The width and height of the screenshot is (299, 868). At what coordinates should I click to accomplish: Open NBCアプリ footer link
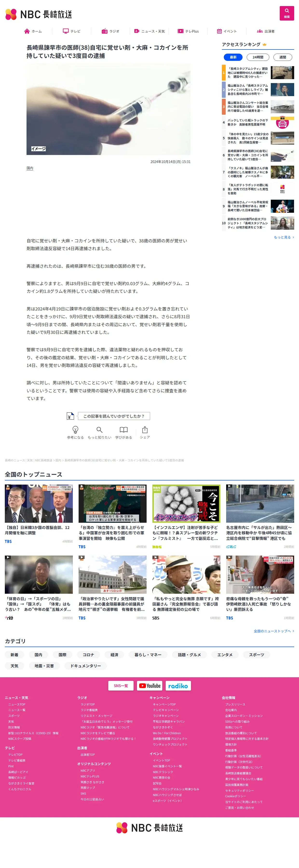(88, 770)
